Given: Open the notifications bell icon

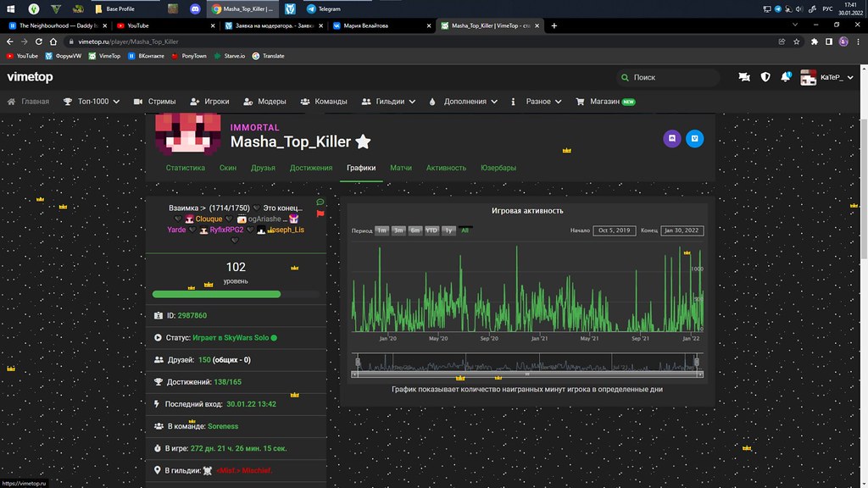Looking at the screenshot, I should pyautogui.click(x=786, y=77).
